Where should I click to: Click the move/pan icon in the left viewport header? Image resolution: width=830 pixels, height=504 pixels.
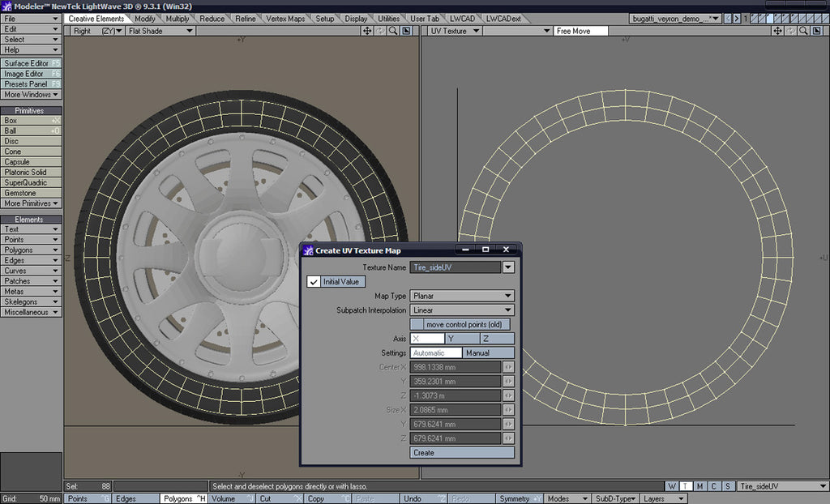(367, 31)
